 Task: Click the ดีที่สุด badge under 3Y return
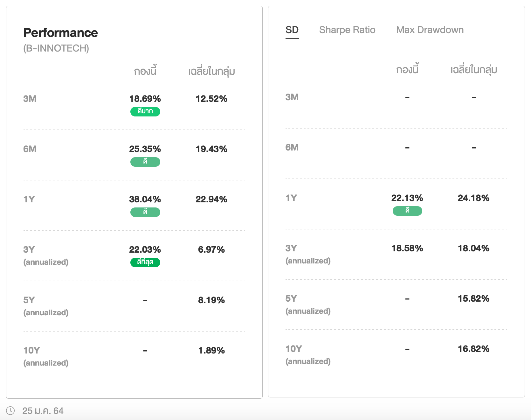coord(145,262)
